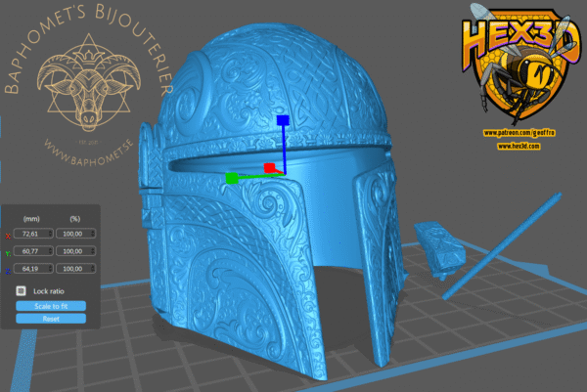
Task: Click the blue Z-axis scale handle
Action: pyautogui.click(x=282, y=120)
